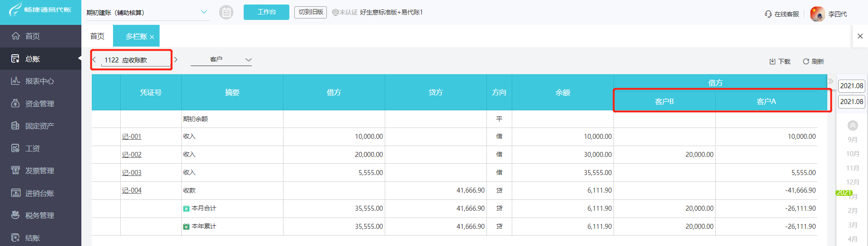Open the 报表中心 sidebar module
This screenshot has width=868, height=246.
click(39, 81)
